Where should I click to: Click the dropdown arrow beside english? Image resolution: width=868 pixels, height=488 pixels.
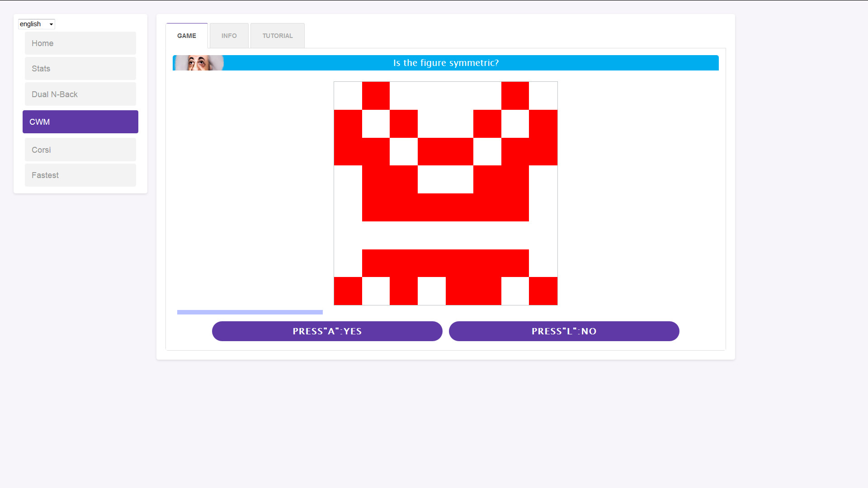[51, 24]
